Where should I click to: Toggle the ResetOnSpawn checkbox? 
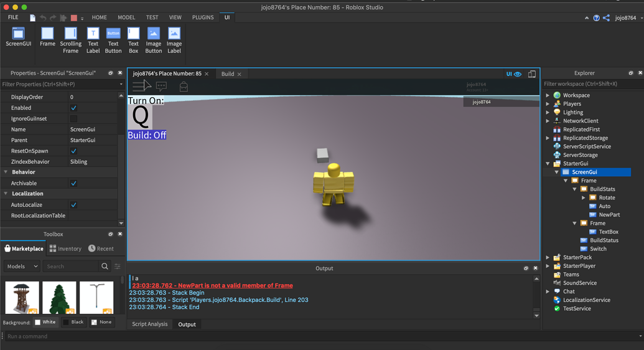click(73, 151)
